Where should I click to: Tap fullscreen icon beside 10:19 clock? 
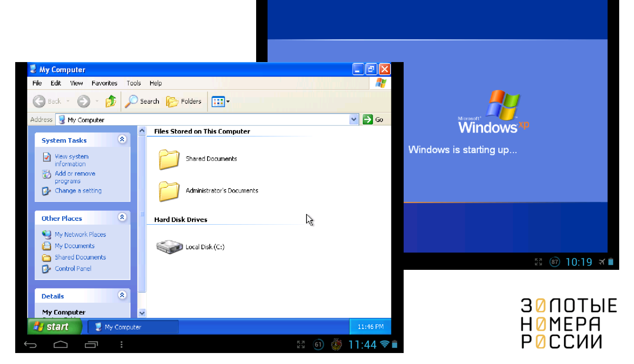pyautogui.click(x=538, y=262)
